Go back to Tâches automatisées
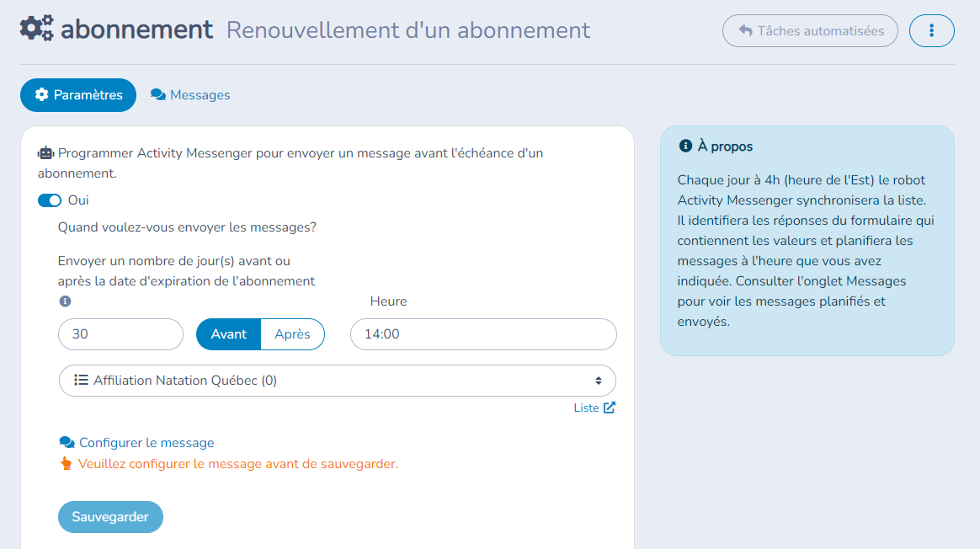Screen dimensions: 980x549 click(810, 30)
